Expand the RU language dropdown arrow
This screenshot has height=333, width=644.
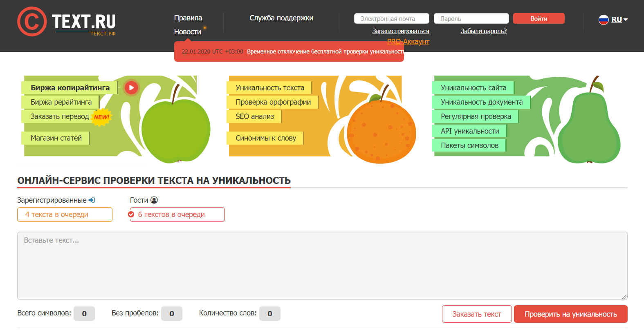[x=626, y=20]
